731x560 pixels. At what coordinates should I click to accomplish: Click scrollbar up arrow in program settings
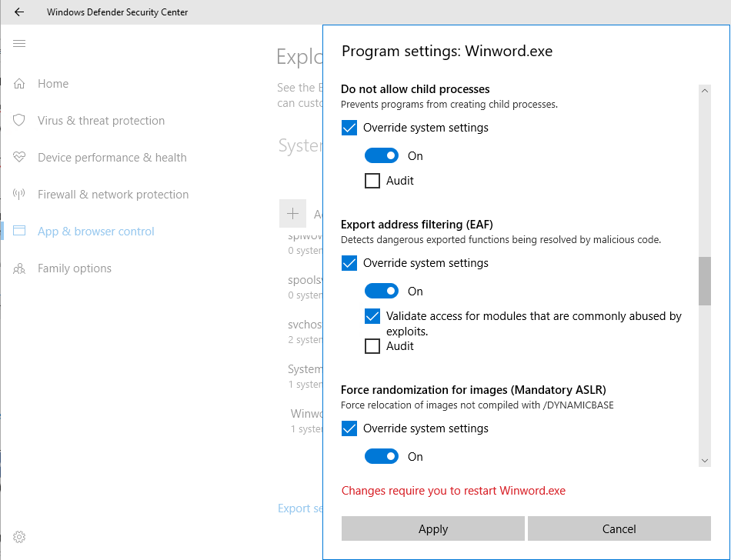(x=705, y=91)
